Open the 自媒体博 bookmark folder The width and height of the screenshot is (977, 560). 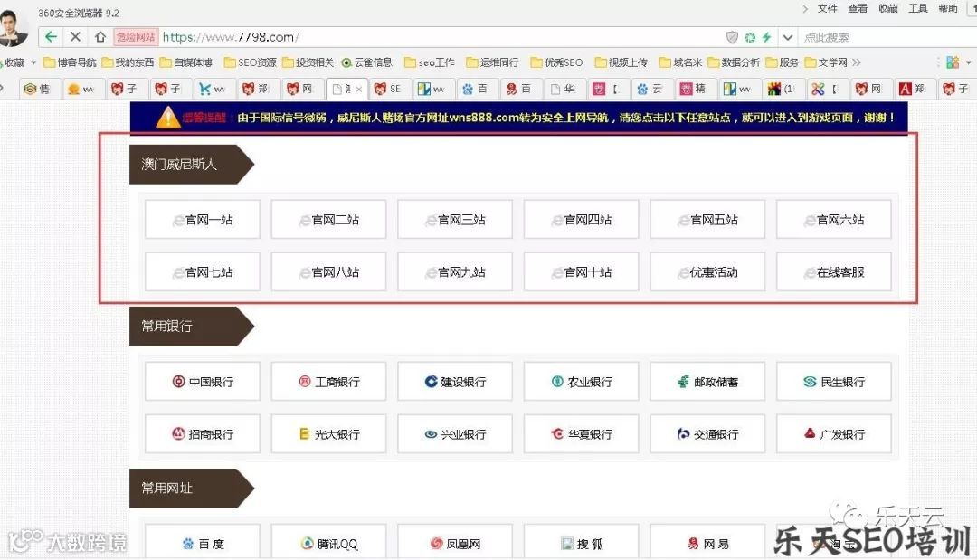point(185,62)
